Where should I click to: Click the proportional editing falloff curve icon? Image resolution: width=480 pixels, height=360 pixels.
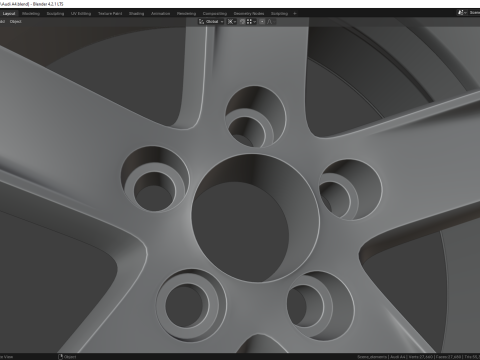[270, 22]
